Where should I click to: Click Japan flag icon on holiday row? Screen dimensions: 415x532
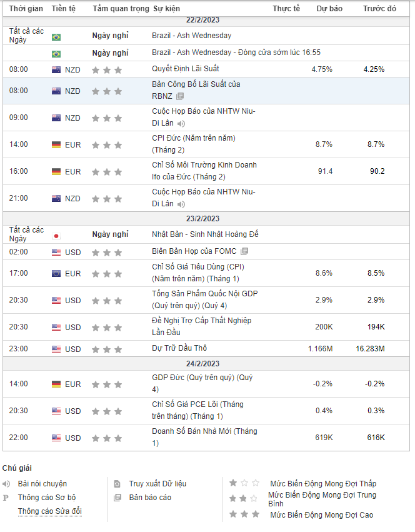coord(56,236)
